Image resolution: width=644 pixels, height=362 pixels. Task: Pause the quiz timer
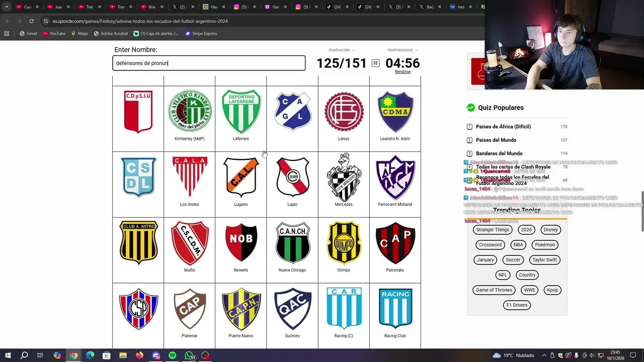375,63
